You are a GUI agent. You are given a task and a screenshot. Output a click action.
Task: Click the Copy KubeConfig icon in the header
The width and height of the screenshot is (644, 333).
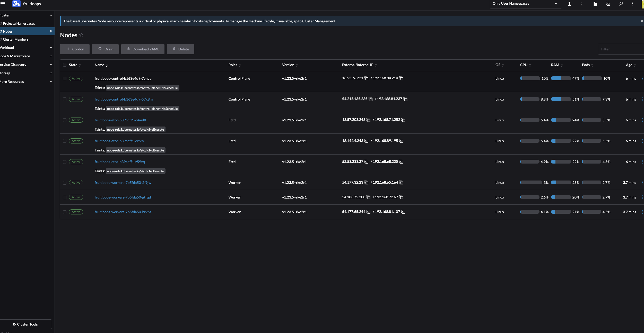click(608, 4)
